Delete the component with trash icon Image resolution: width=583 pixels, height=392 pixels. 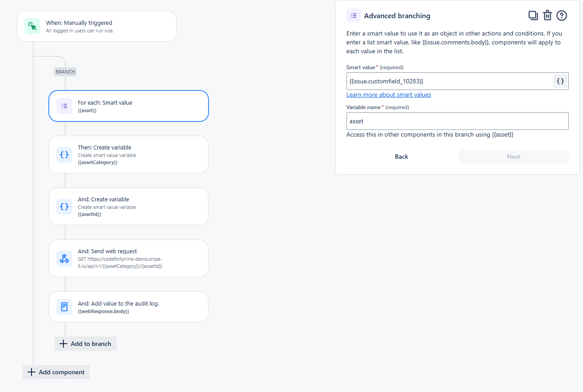(x=548, y=16)
